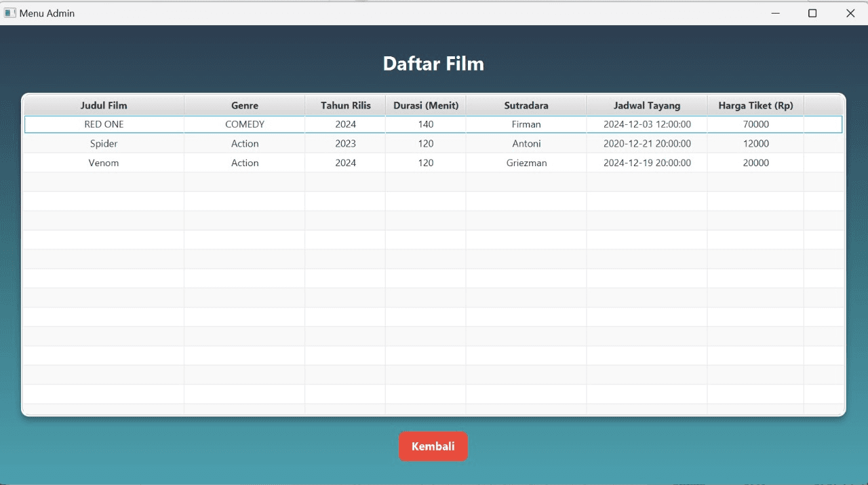Click the 2023 release year cell
This screenshot has height=485, width=868.
(x=345, y=143)
